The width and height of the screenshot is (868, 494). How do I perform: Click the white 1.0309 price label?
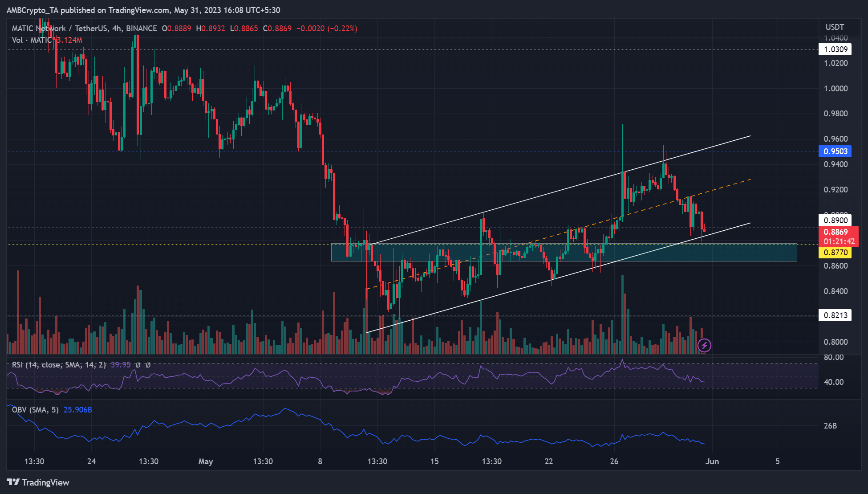pyautogui.click(x=835, y=49)
